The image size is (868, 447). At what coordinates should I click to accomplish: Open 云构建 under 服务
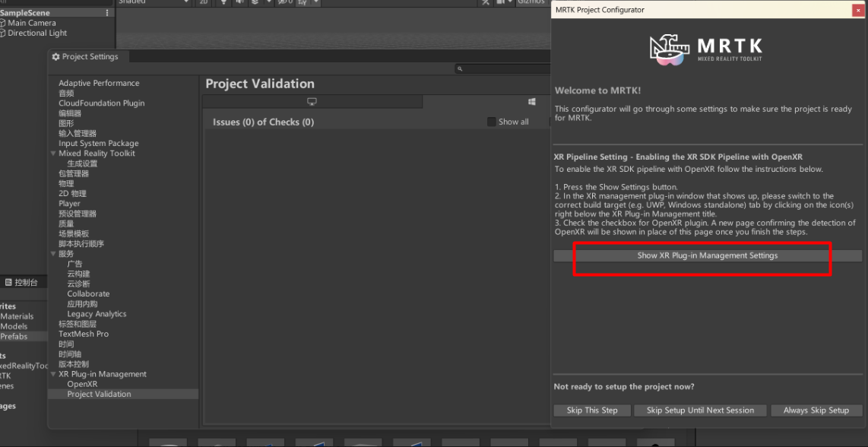click(x=78, y=274)
